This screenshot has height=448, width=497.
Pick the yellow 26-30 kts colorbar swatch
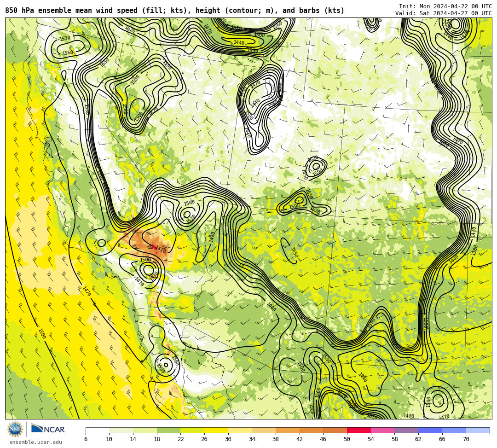tap(216, 430)
